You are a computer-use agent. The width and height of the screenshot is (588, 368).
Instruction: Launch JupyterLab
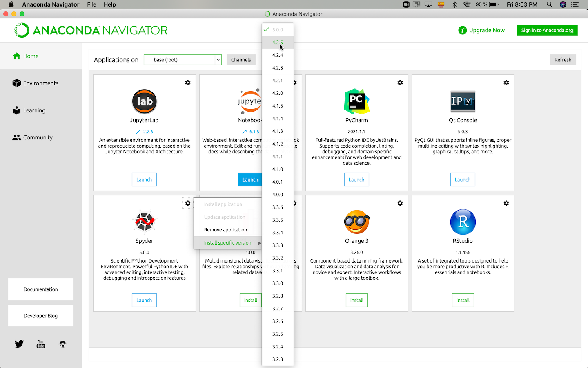pos(144,179)
